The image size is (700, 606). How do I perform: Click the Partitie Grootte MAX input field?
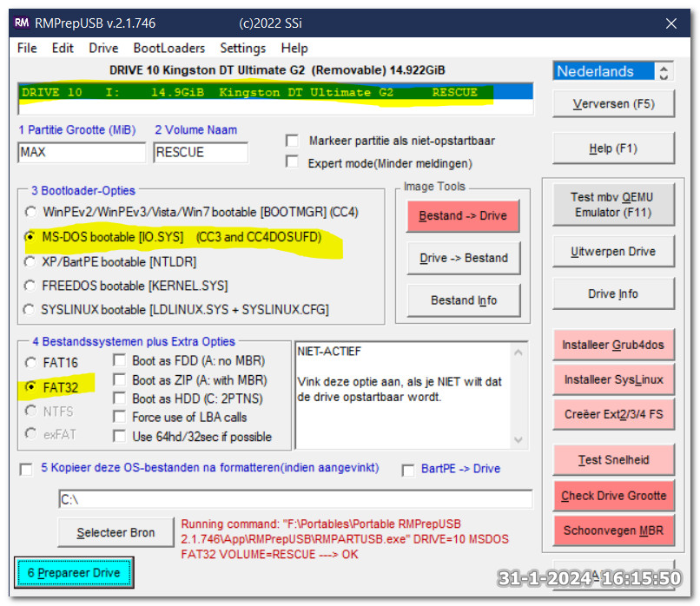(82, 153)
